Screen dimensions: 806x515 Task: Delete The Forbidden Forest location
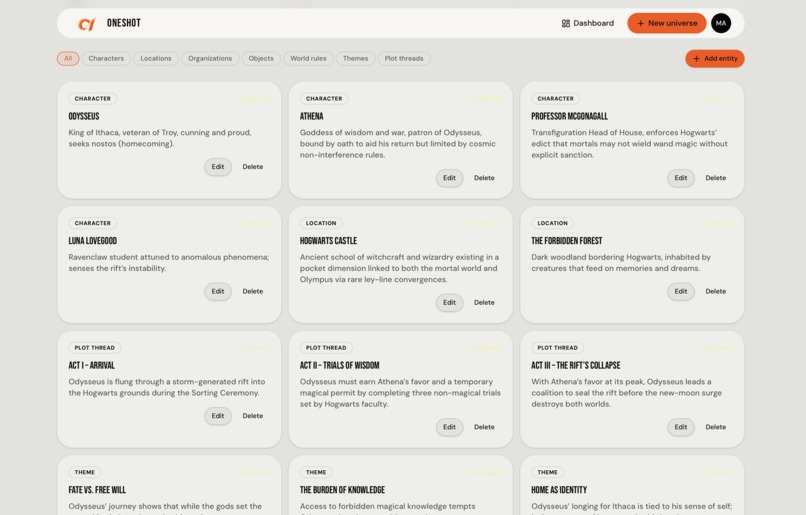pos(716,291)
